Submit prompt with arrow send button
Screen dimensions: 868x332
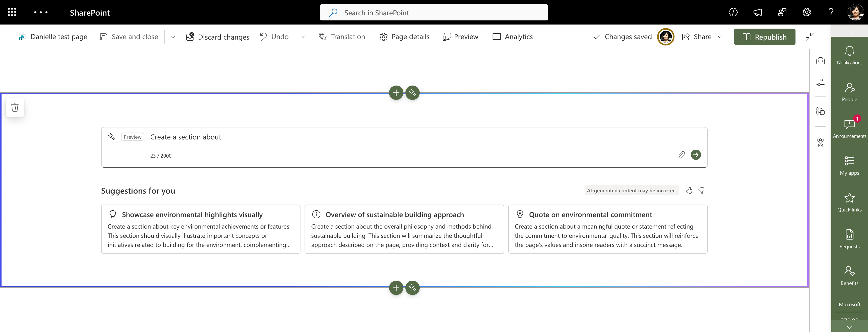coord(695,155)
